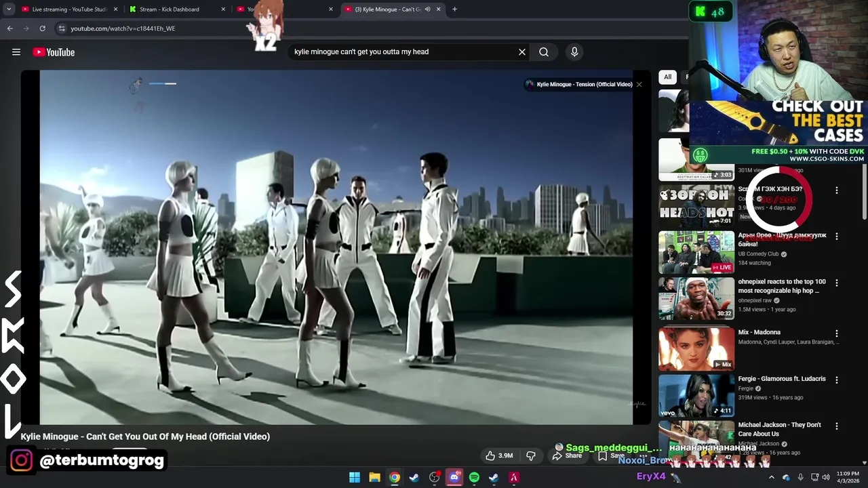Open the 3:03 video thumbnail
The height and width of the screenshot is (488, 868).
[696, 159]
